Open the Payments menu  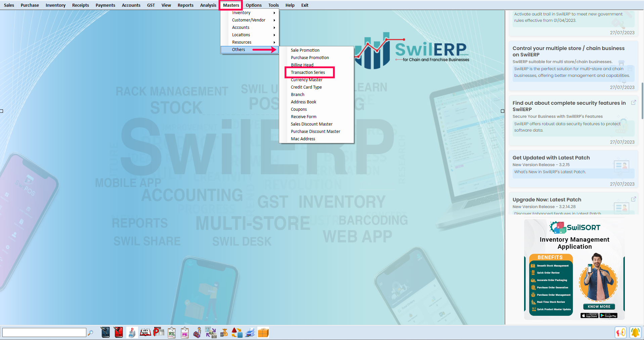pos(105,5)
